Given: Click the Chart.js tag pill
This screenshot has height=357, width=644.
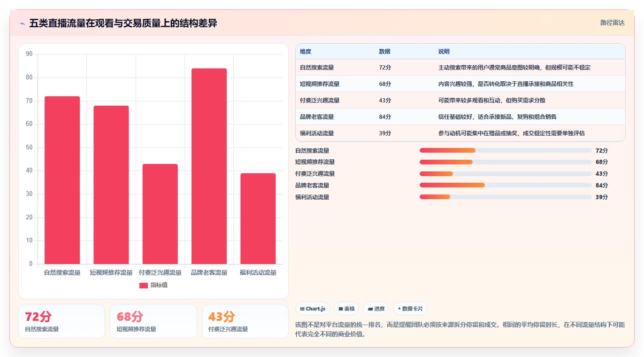Looking at the screenshot, I should 313,309.
